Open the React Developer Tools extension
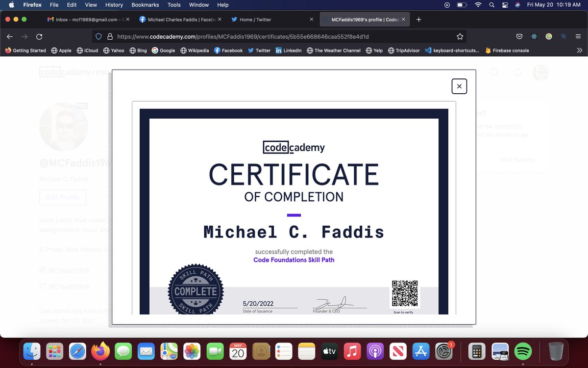The image size is (588, 368). pos(534,36)
